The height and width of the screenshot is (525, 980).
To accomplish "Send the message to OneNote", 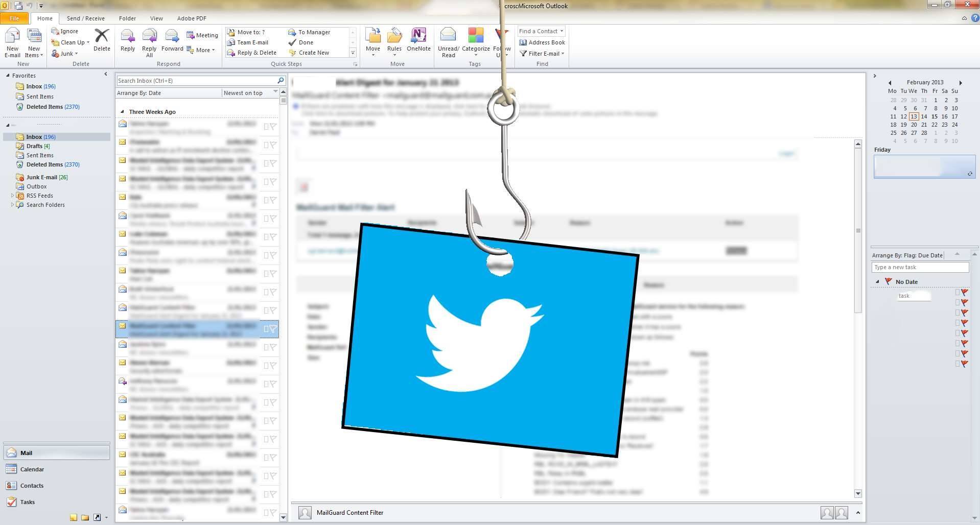I will click(418, 42).
